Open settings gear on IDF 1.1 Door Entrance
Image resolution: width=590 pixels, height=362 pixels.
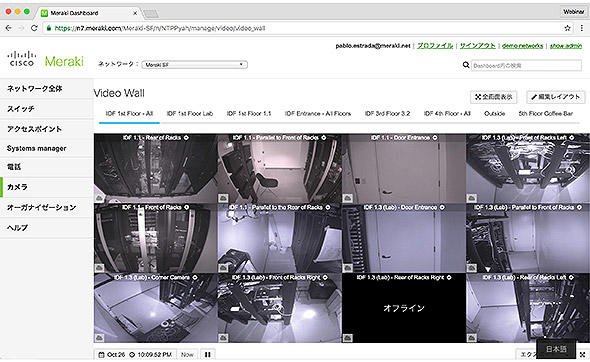[x=435, y=138]
